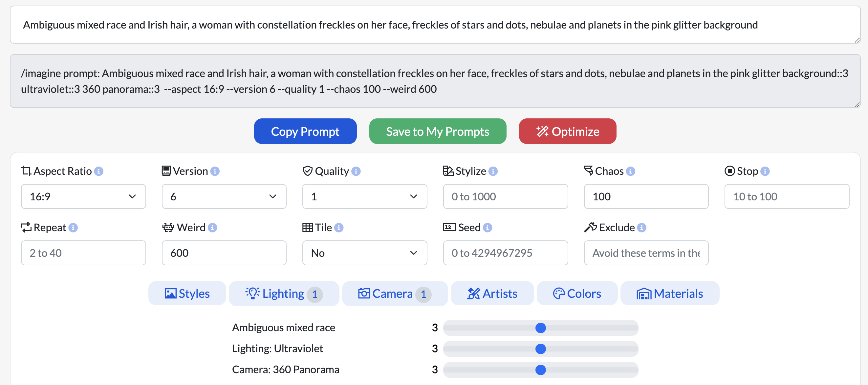The image size is (868, 385).
Task: Select the Colors tab
Action: tap(577, 294)
